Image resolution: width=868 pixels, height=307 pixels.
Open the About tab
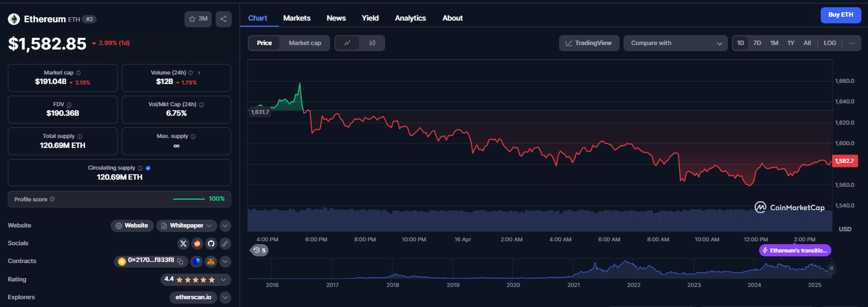pyautogui.click(x=452, y=18)
